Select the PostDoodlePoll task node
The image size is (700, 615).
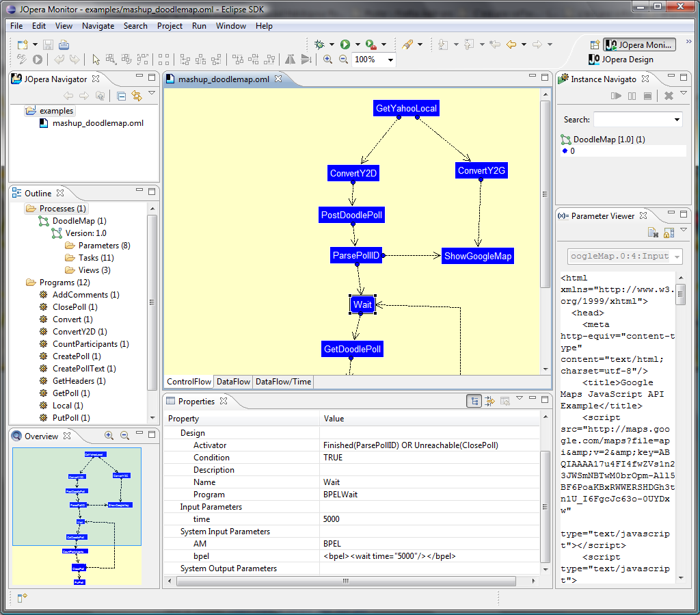pyautogui.click(x=351, y=215)
